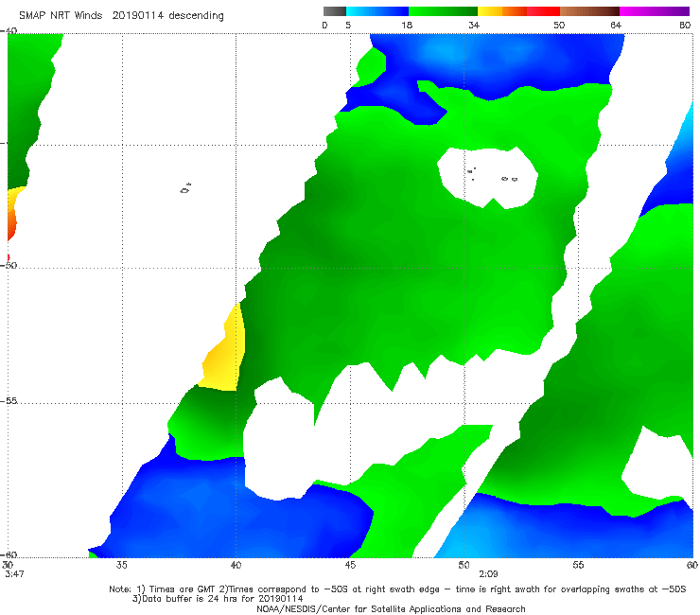Pick the red segment of the color bar

(x=543, y=11)
